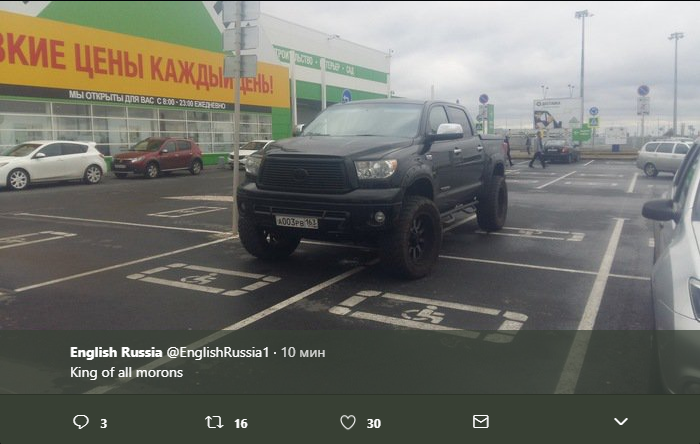700x444 pixels.
Task: Click the white hatchback parked by the store
Action: [51, 164]
